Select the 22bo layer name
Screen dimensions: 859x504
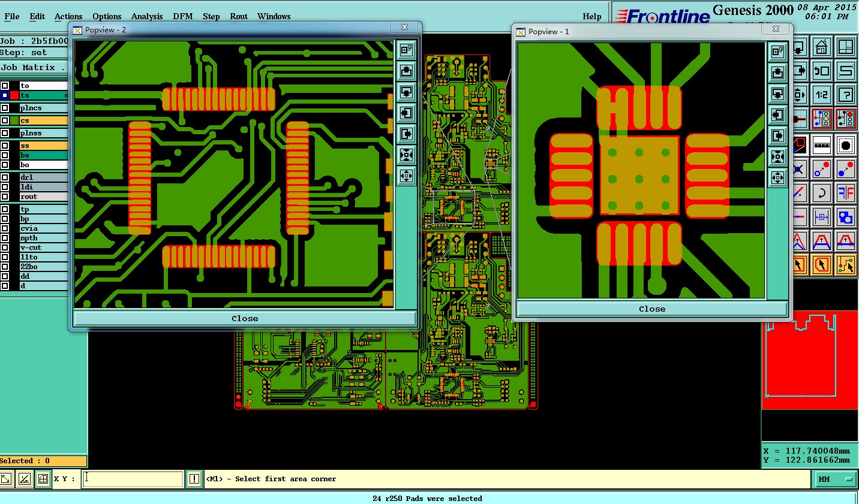pyautogui.click(x=44, y=267)
